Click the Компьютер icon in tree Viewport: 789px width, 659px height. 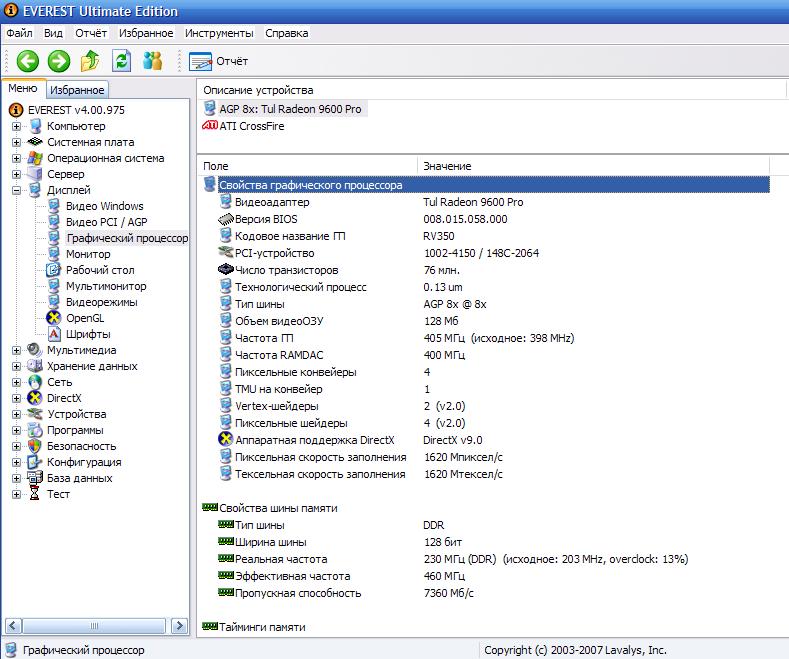[x=35, y=126]
